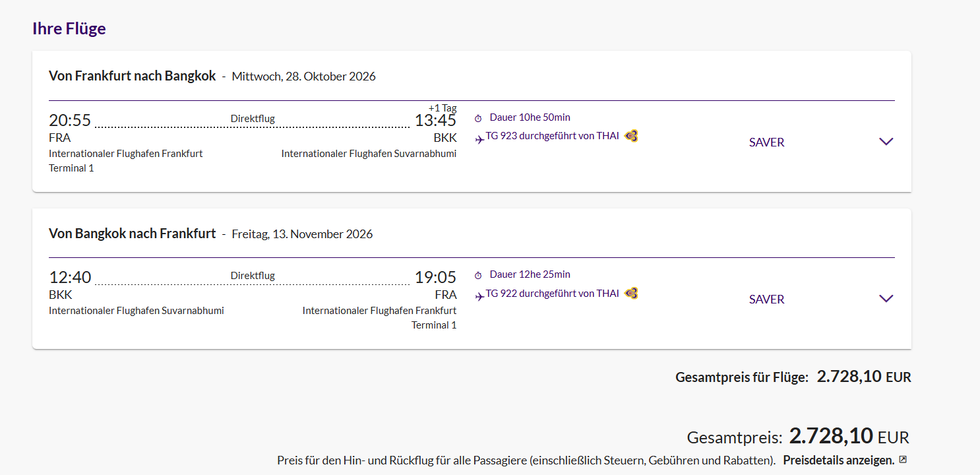Open Preisdetails anzeigen link
980x475 pixels.
[x=838, y=460]
